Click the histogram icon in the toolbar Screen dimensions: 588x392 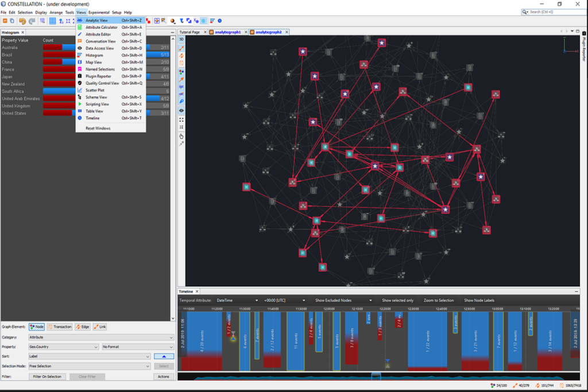[x=211, y=21]
